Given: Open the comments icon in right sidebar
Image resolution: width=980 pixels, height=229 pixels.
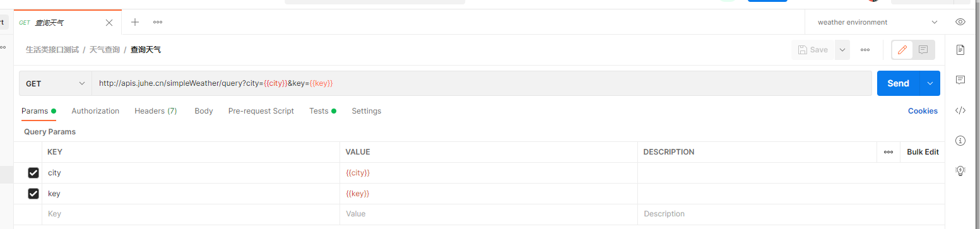Looking at the screenshot, I should tap(960, 80).
